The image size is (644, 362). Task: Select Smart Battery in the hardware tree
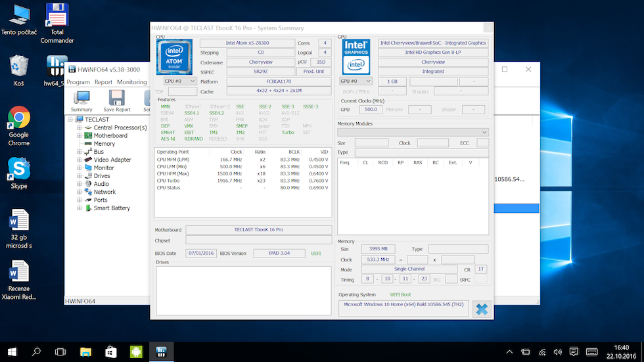pos(112,208)
